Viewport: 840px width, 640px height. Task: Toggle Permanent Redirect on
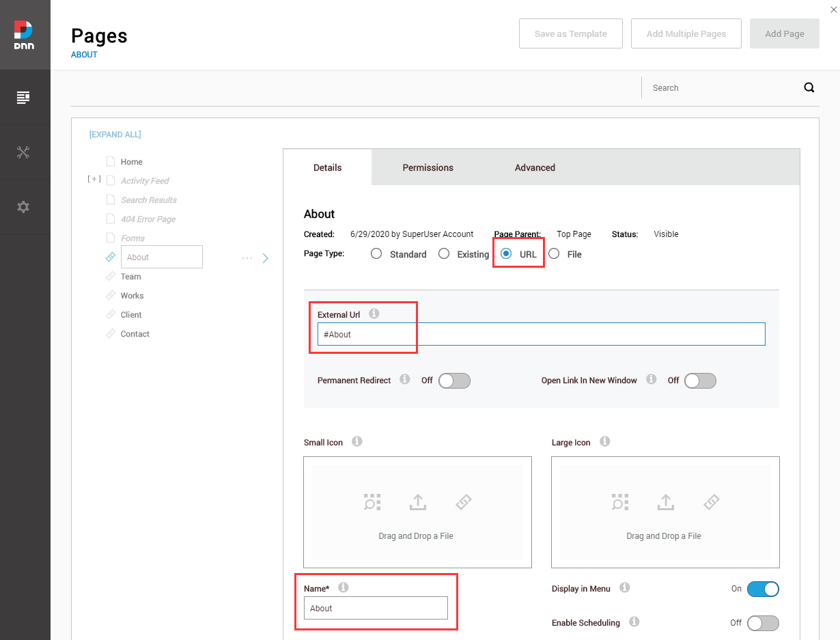(453, 380)
